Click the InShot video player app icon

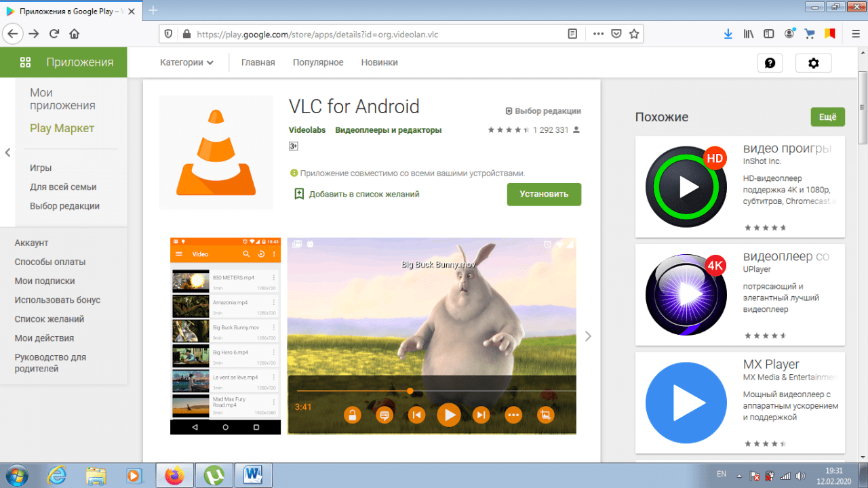tap(686, 186)
